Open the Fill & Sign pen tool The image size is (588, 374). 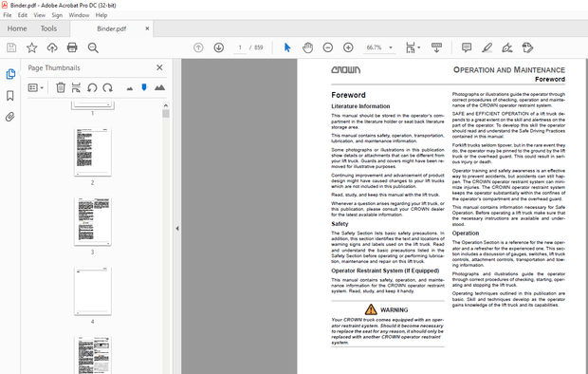507,47
